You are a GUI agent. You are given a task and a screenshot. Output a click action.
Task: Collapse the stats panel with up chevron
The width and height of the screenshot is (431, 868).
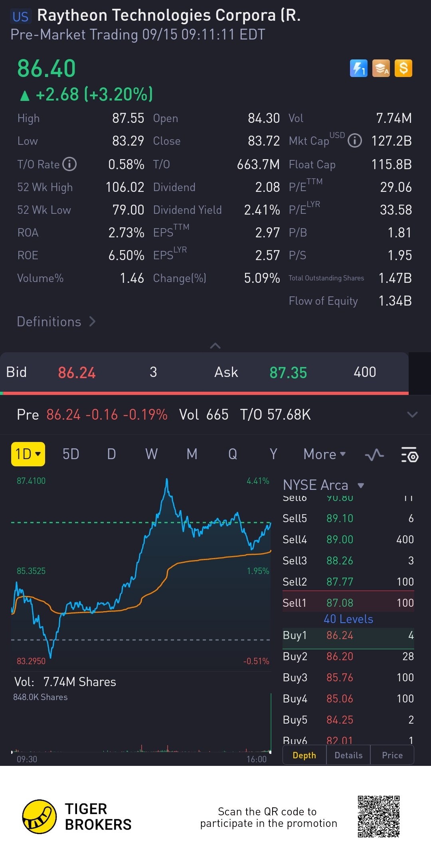tap(215, 345)
